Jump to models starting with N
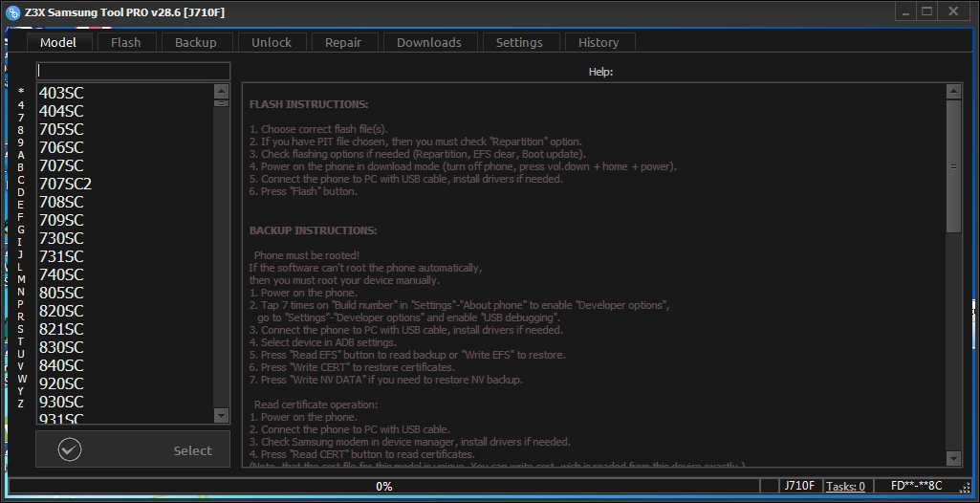 pyautogui.click(x=21, y=291)
